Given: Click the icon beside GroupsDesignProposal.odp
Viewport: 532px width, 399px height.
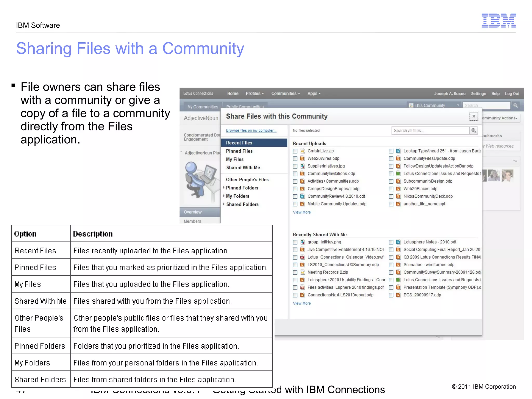Looking at the screenshot, I should 302,189.
